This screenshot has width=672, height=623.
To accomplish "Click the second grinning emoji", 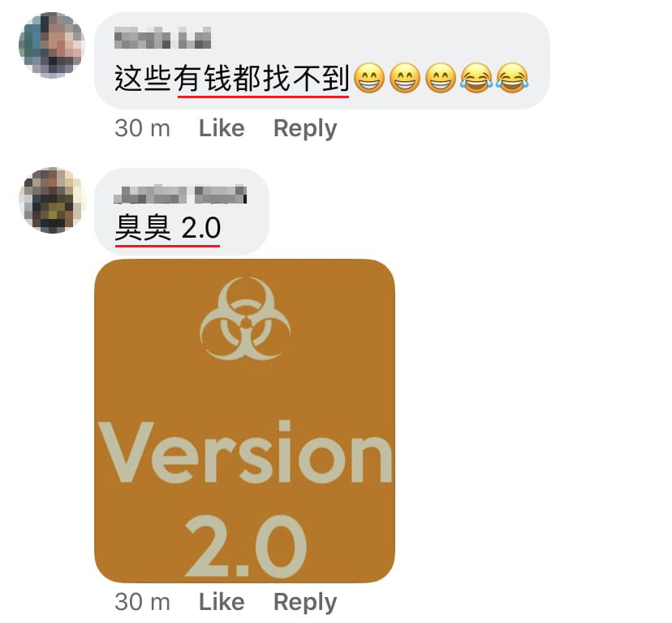I will [406, 78].
